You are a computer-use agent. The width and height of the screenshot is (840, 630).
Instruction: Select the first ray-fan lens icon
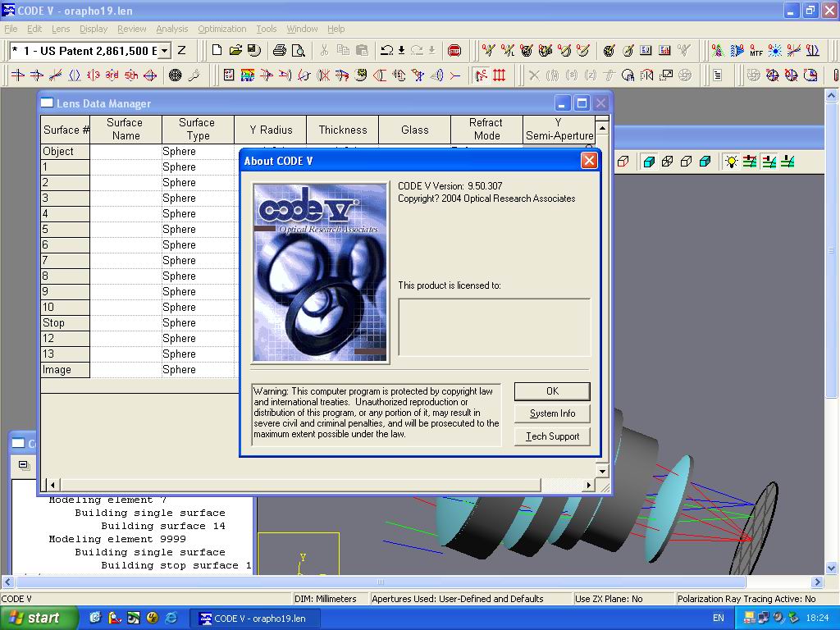click(18, 75)
